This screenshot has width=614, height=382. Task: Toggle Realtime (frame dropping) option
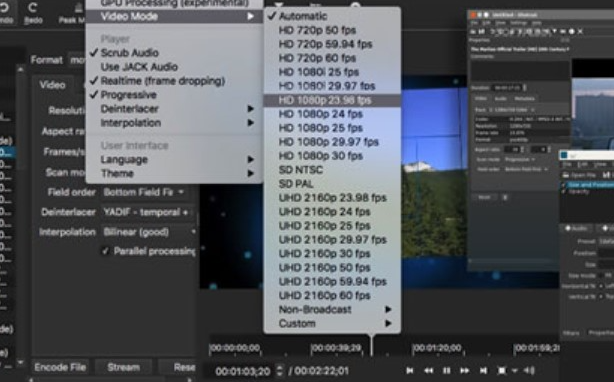174,81
